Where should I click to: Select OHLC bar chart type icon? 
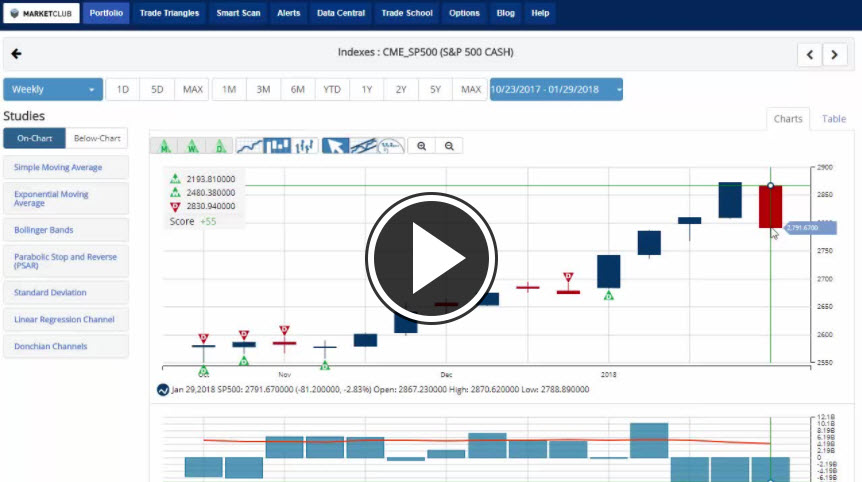(x=306, y=146)
